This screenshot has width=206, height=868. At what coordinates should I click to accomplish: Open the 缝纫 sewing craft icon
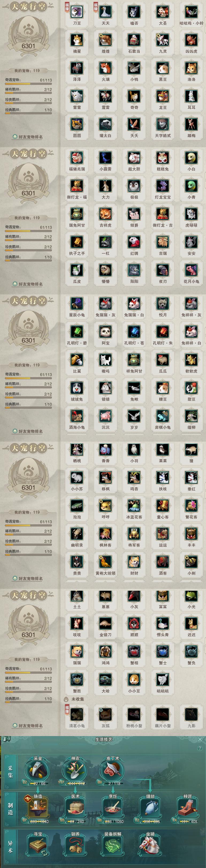[x=150, y=808]
